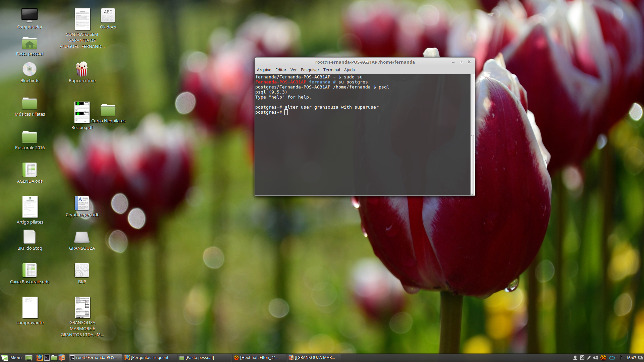Launch terminal from the panel launcher
Image resolution: width=644 pixels, height=362 pixels.
coord(47,358)
